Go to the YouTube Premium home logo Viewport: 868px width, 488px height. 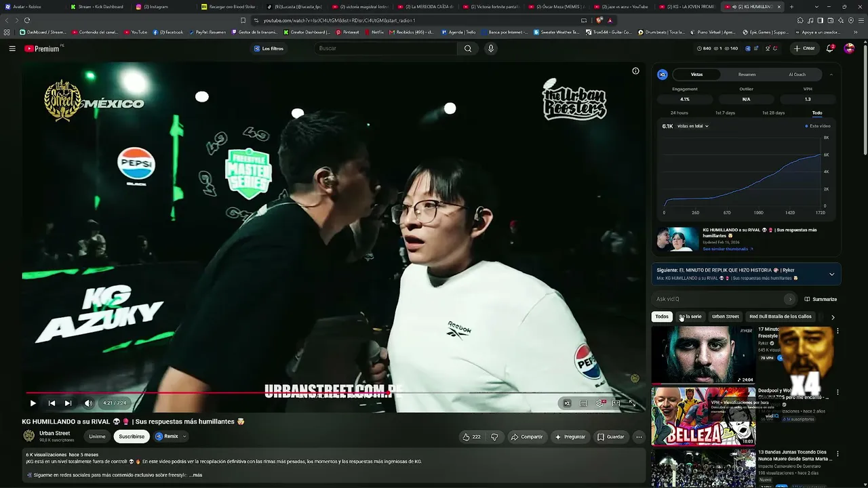(x=43, y=49)
